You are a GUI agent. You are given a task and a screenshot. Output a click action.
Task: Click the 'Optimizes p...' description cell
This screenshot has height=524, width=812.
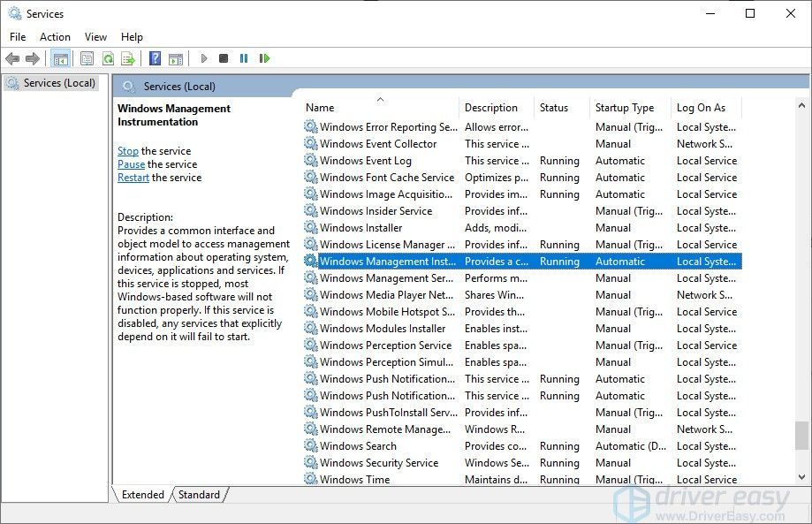click(497, 177)
